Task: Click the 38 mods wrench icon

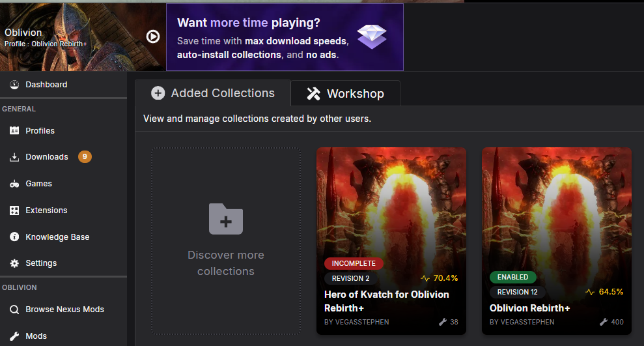Action: tap(443, 322)
